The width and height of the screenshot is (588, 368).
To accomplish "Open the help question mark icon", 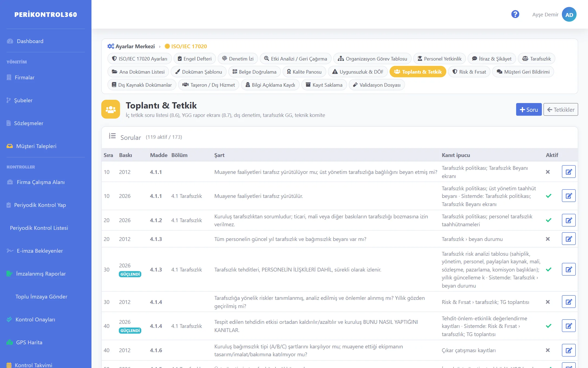I will tap(515, 14).
